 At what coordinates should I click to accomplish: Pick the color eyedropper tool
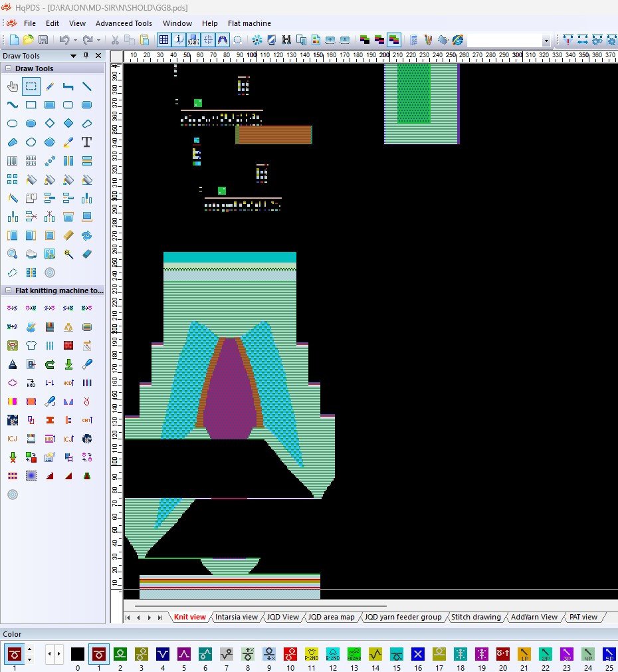tap(68, 142)
